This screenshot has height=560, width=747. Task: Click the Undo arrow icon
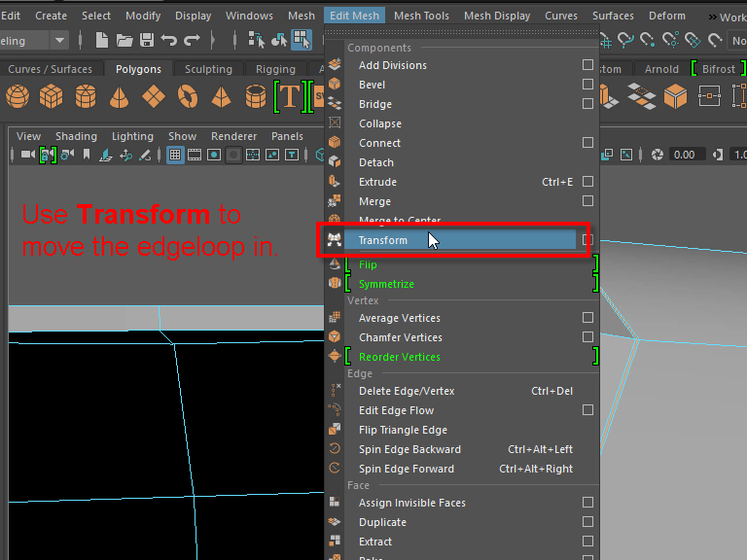(x=168, y=40)
